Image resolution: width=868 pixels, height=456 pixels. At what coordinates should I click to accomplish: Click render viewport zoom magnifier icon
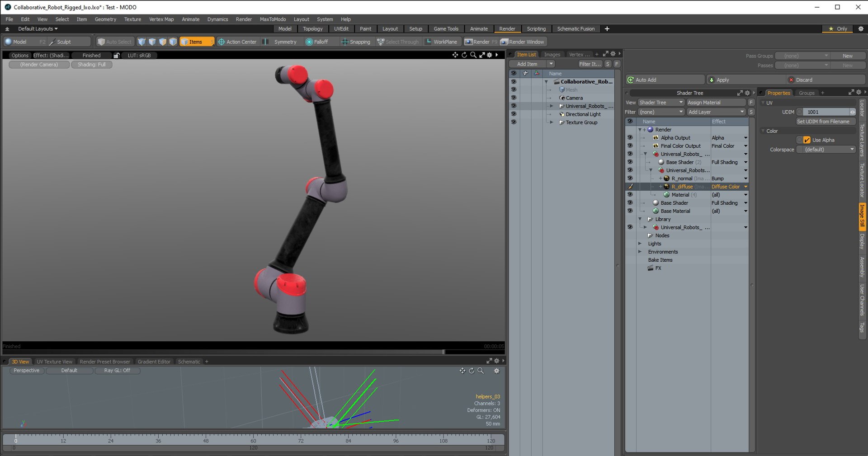point(473,55)
